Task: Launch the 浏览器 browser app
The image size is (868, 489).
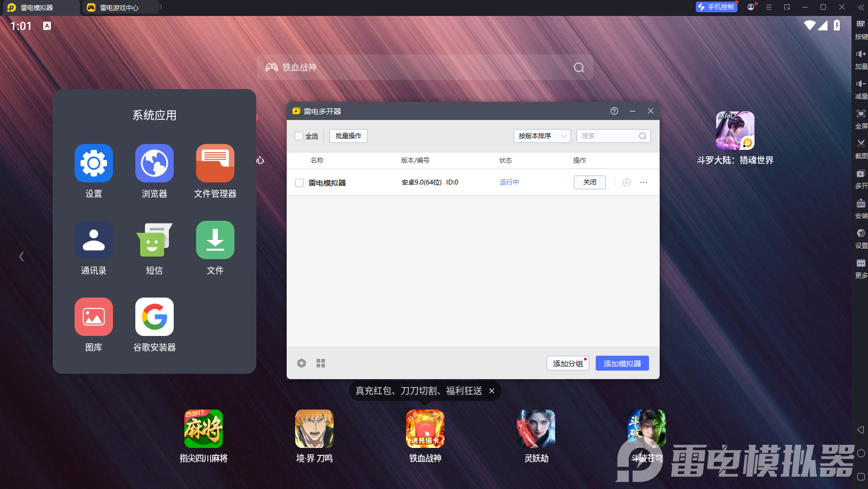Action: coord(155,163)
